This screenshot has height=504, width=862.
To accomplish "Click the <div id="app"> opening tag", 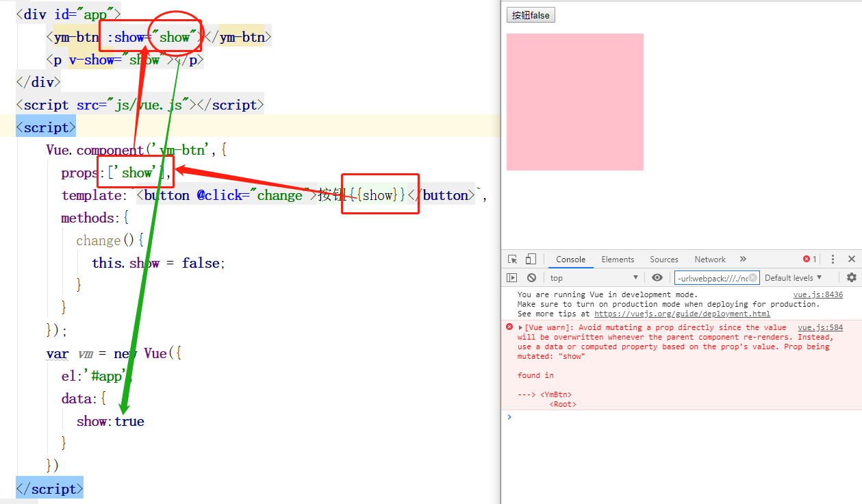I will (x=68, y=14).
